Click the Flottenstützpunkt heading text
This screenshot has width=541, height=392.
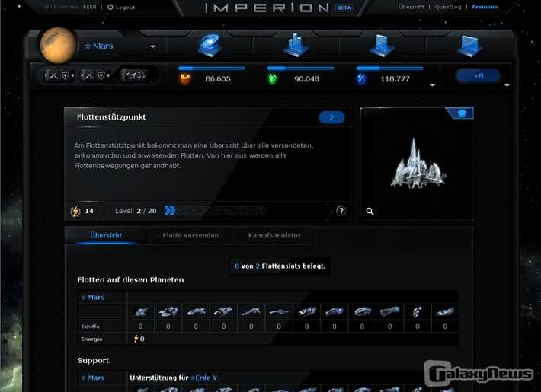pyautogui.click(x=111, y=117)
